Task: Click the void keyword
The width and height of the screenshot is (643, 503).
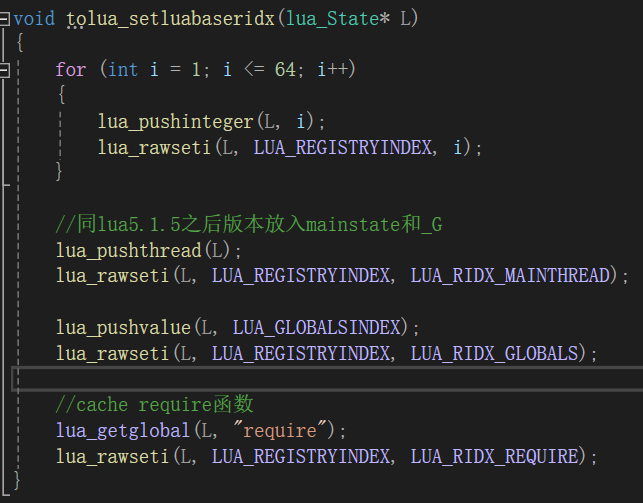Action: pyautogui.click(x=34, y=19)
